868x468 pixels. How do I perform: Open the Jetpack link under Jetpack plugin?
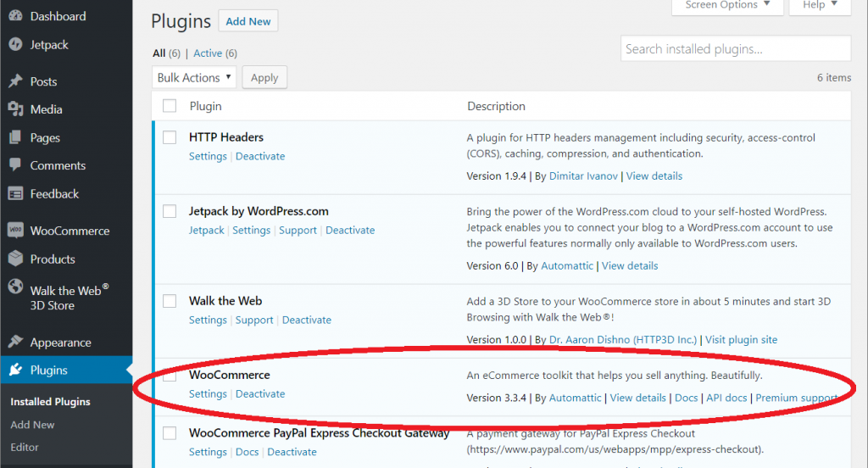(207, 231)
